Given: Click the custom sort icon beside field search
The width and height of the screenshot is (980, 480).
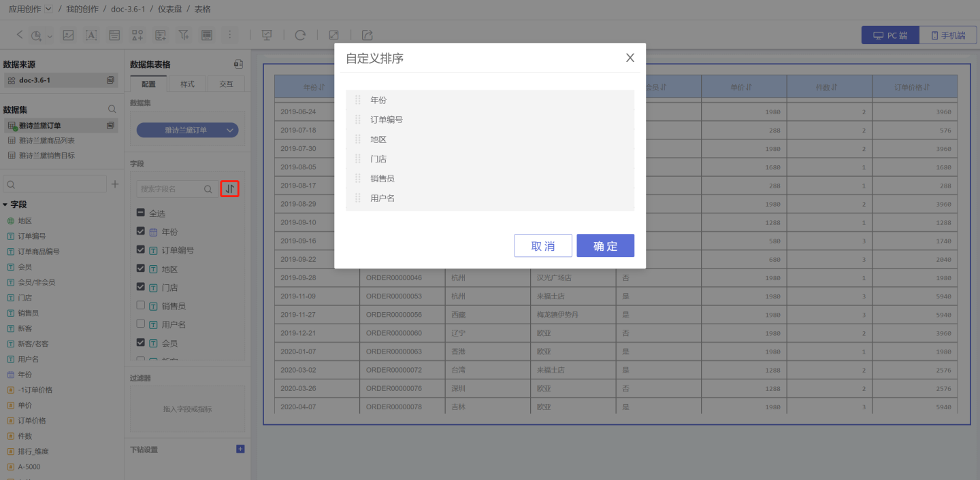Looking at the screenshot, I should point(230,189).
